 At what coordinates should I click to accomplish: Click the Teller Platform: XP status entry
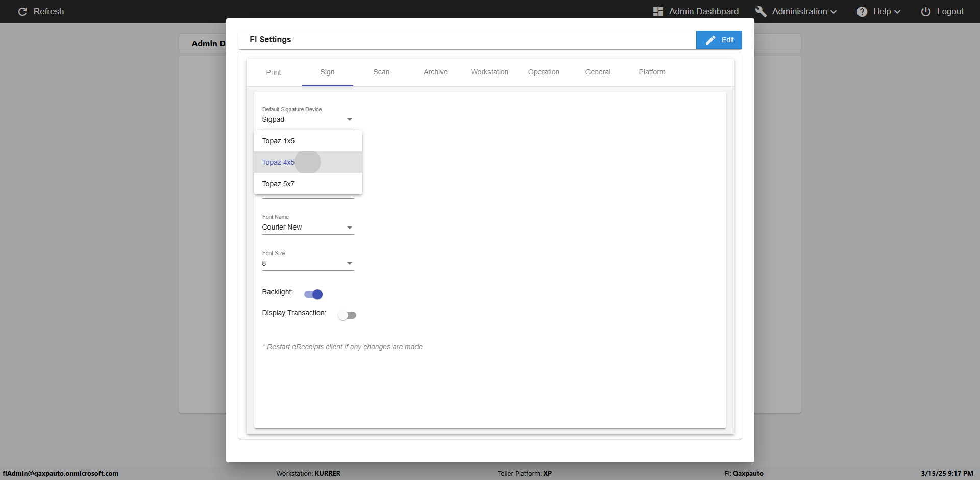[x=525, y=473]
